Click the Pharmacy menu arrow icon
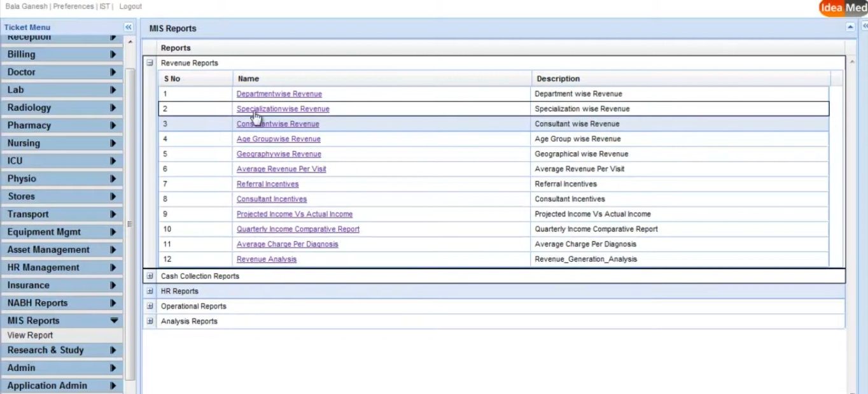 click(x=113, y=126)
